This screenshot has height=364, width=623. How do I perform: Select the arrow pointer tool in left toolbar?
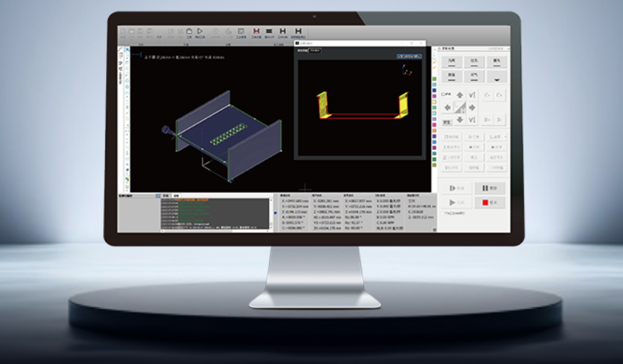(127, 50)
